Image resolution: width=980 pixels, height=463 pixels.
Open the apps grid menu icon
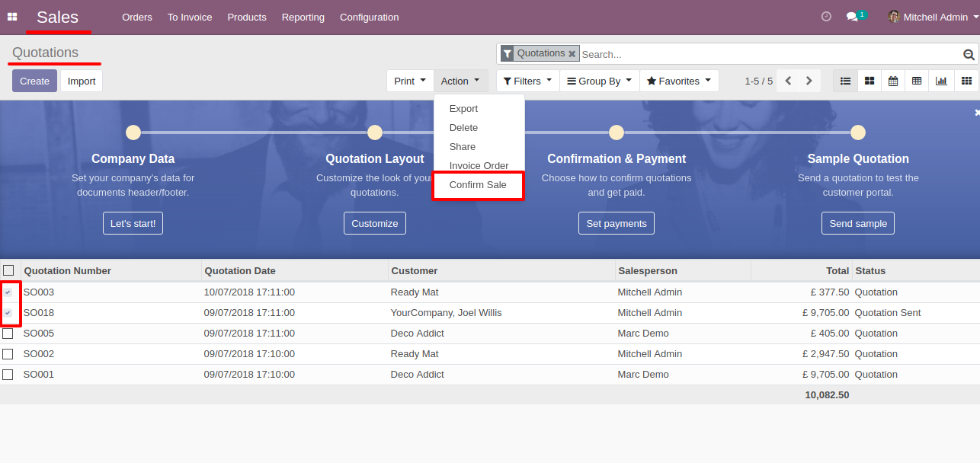[12, 17]
